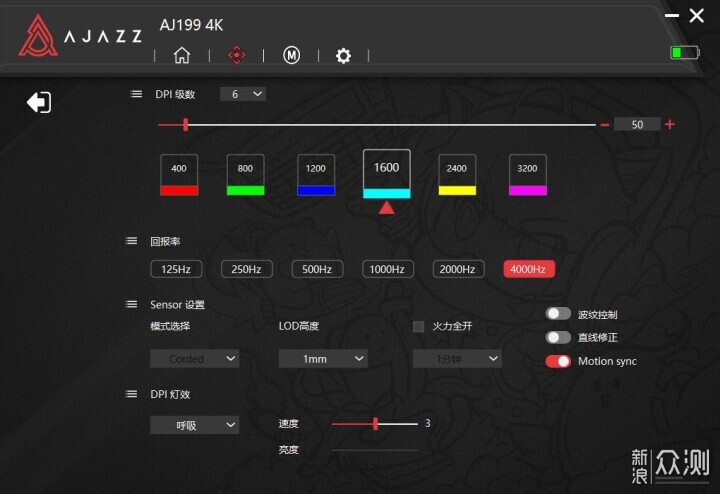Image resolution: width=720 pixels, height=494 pixels.
Task: Open the DPI level count dropdown
Action: coord(243,94)
